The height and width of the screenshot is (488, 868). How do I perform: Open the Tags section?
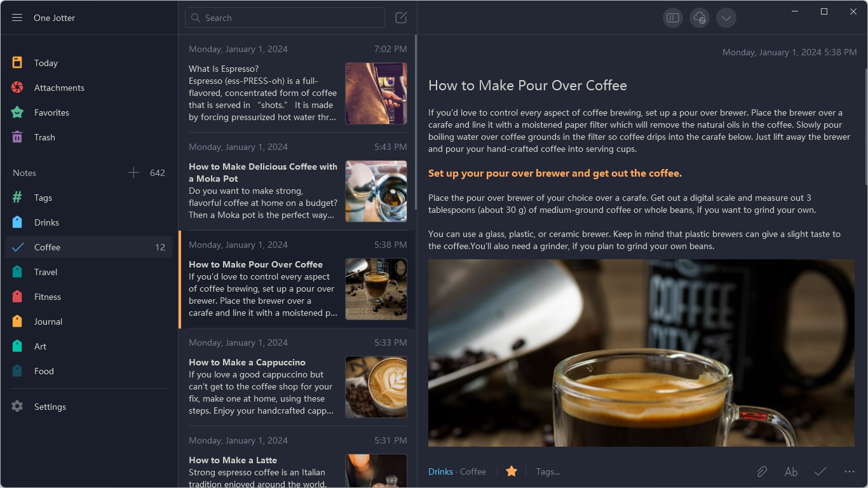point(89,198)
